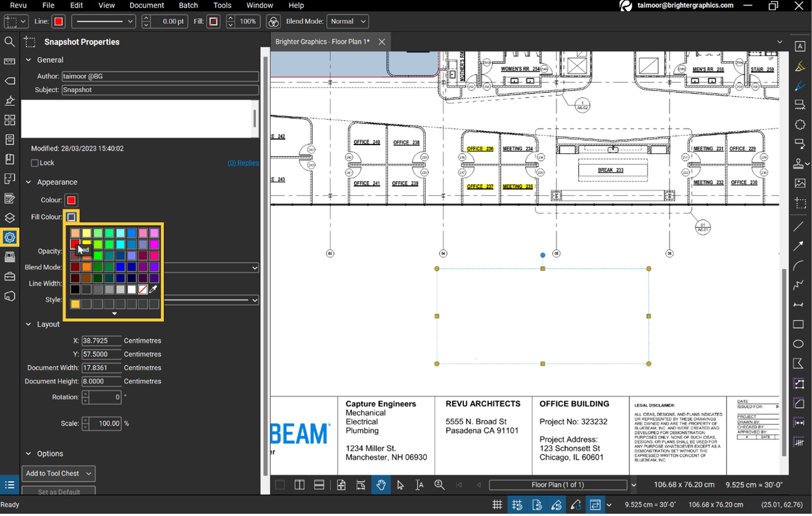Collapse the Options section

tap(29, 454)
